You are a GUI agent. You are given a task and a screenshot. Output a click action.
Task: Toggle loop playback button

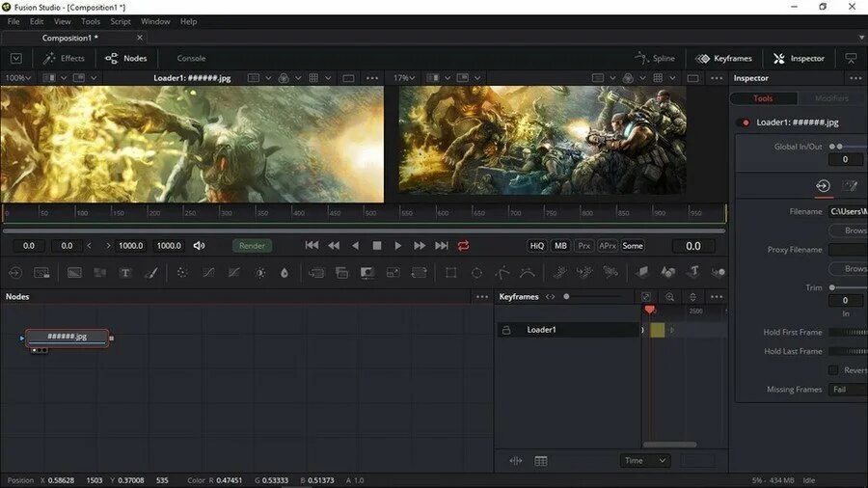click(x=463, y=246)
